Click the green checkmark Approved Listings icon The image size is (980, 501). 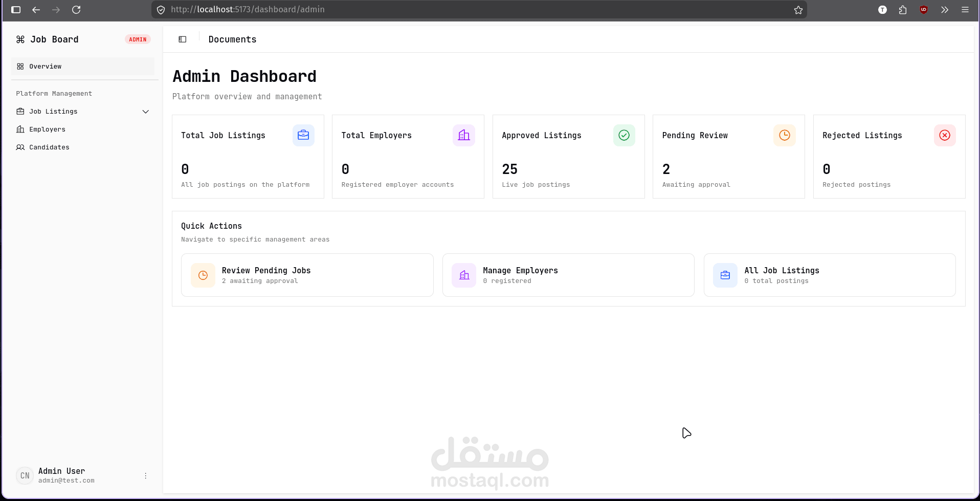624,135
